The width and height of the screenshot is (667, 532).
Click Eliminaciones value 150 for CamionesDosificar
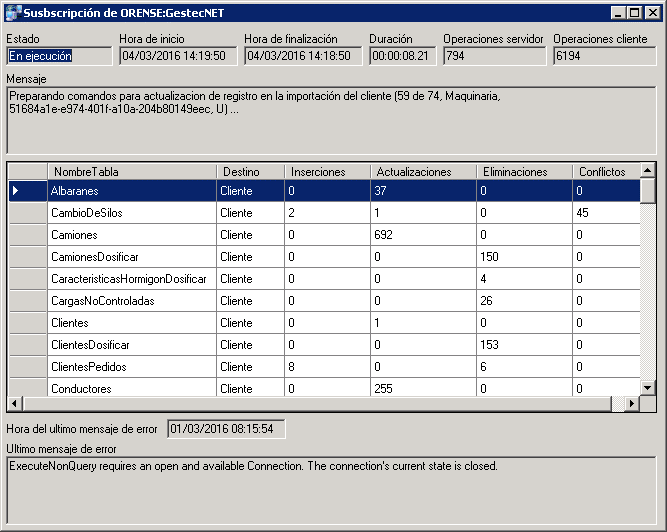(524, 257)
